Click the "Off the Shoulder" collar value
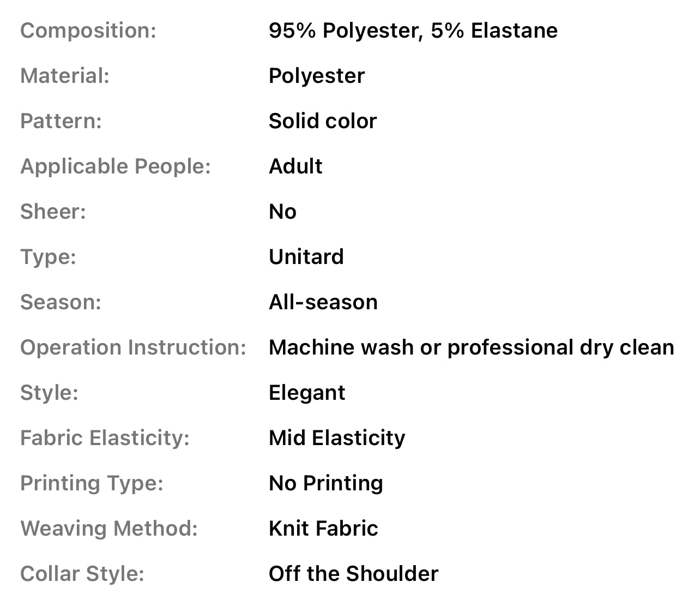The image size is (700, 600). coord(353,574)
